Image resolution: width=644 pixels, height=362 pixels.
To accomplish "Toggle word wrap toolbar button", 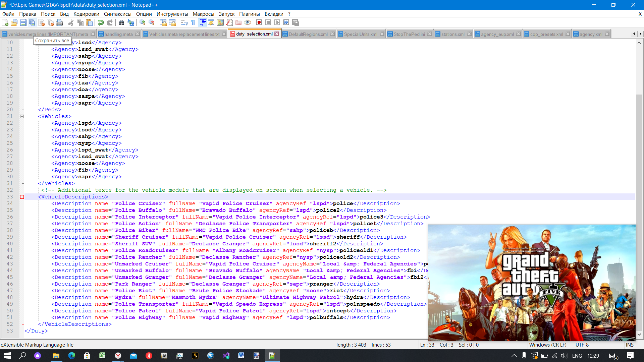I will (184, 22).
